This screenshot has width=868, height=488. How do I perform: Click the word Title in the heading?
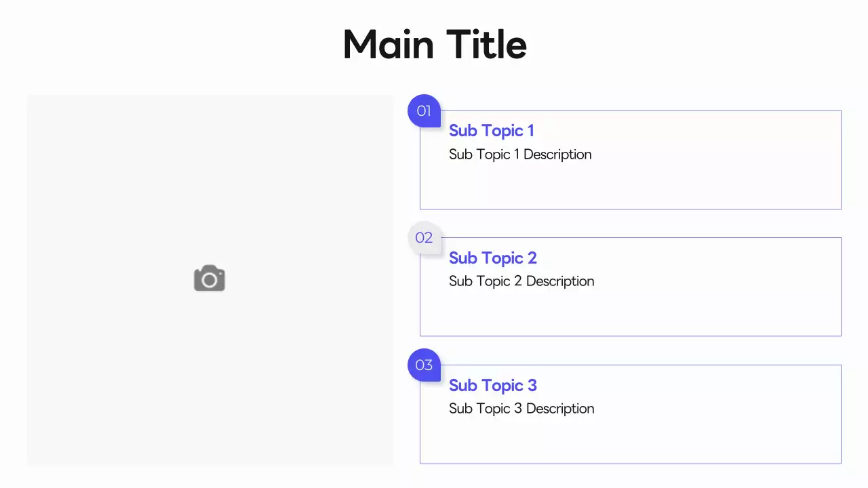point(486,45)
